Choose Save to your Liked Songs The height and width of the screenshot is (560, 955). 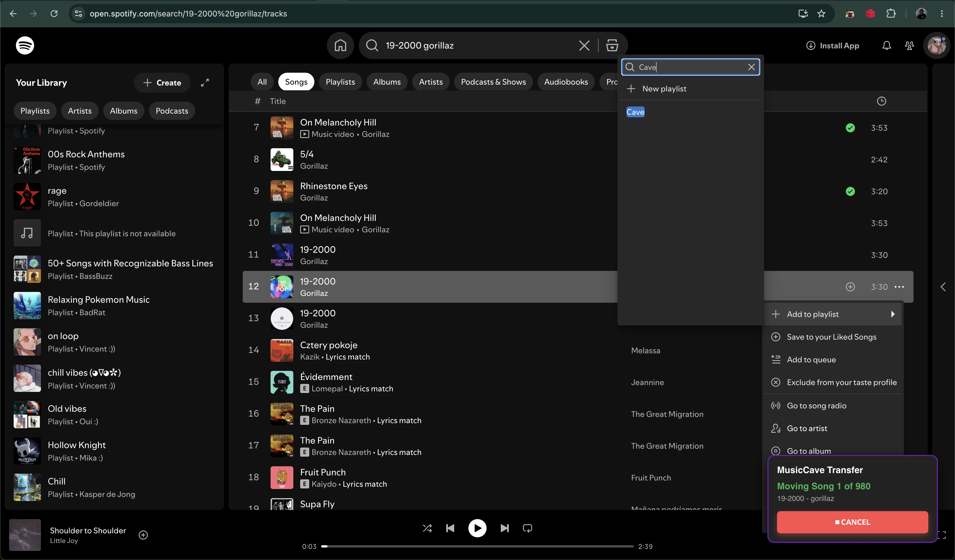[x=833, y=337]
